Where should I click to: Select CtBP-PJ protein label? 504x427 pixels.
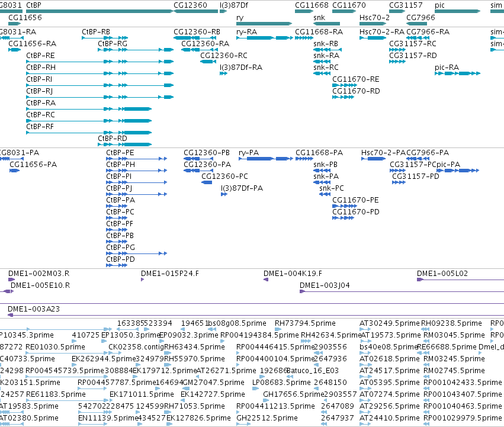point(119,188)
